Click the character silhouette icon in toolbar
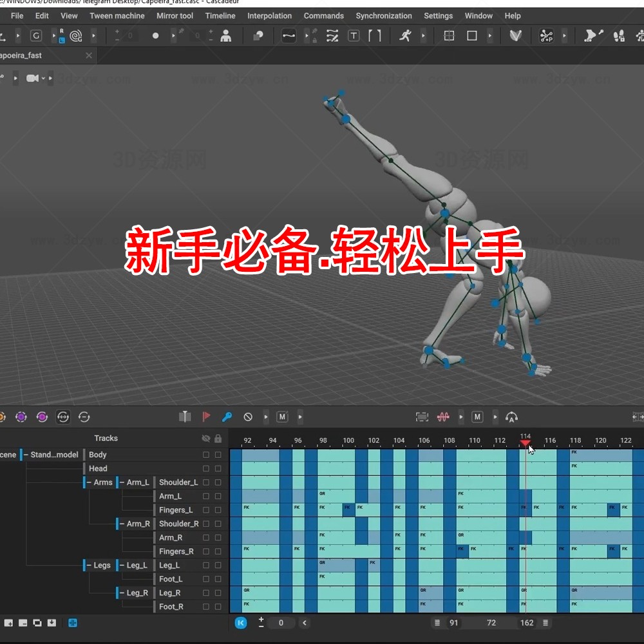The width and height of the screenshot is (644, 644). pos(225,36)
